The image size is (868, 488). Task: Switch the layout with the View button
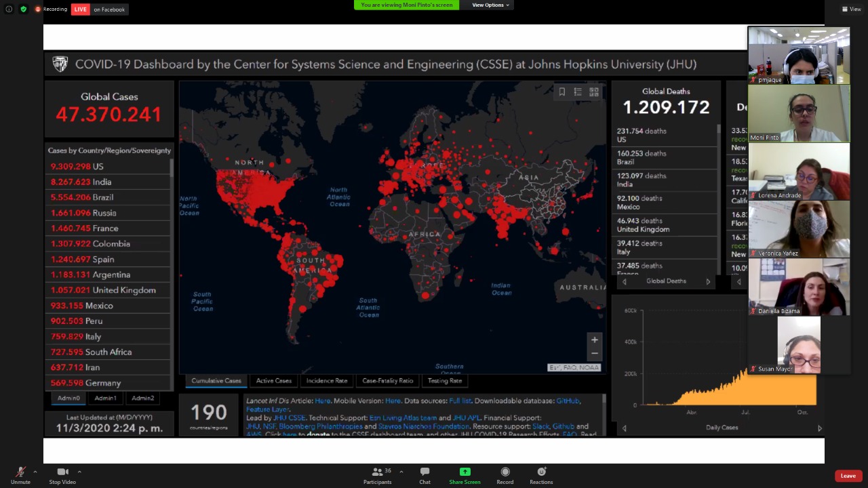(x=851, y=9)
